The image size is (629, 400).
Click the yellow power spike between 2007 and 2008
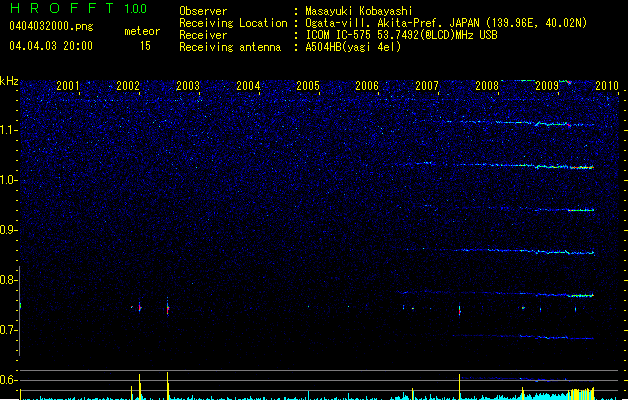point(460,387)
